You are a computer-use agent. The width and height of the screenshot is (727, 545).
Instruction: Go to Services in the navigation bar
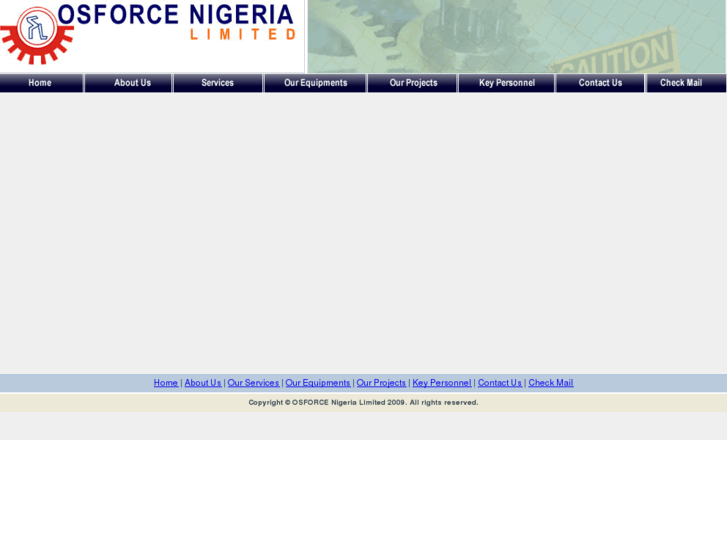[218, 83]
